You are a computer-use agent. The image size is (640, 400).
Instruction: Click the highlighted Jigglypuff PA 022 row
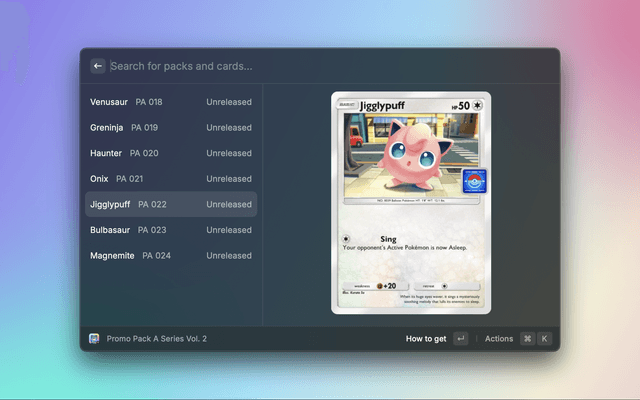(x=170, y=204)
